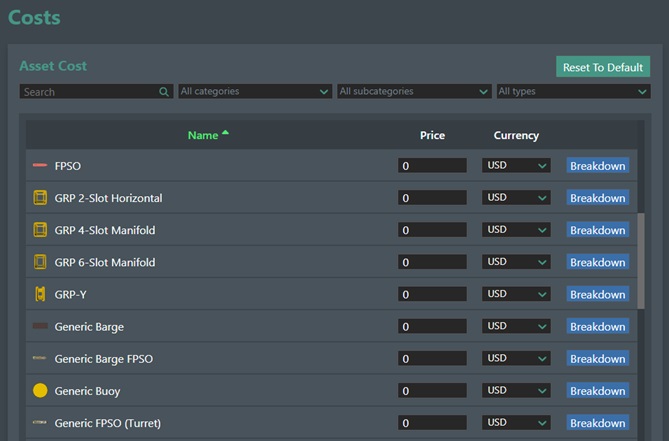The height and width of the screenshot is (441, 669).
Task: Select the Generic Barge row name
Action: tap(89, 327)
